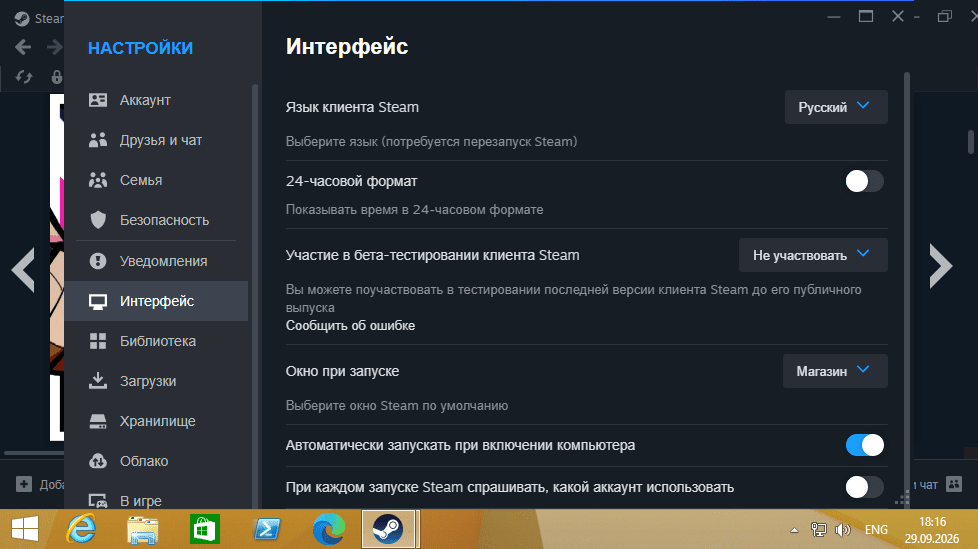This screenshot has height=549, width=978.
Task: Open friends chat icon at bottom right
Action: coord(954,484)
